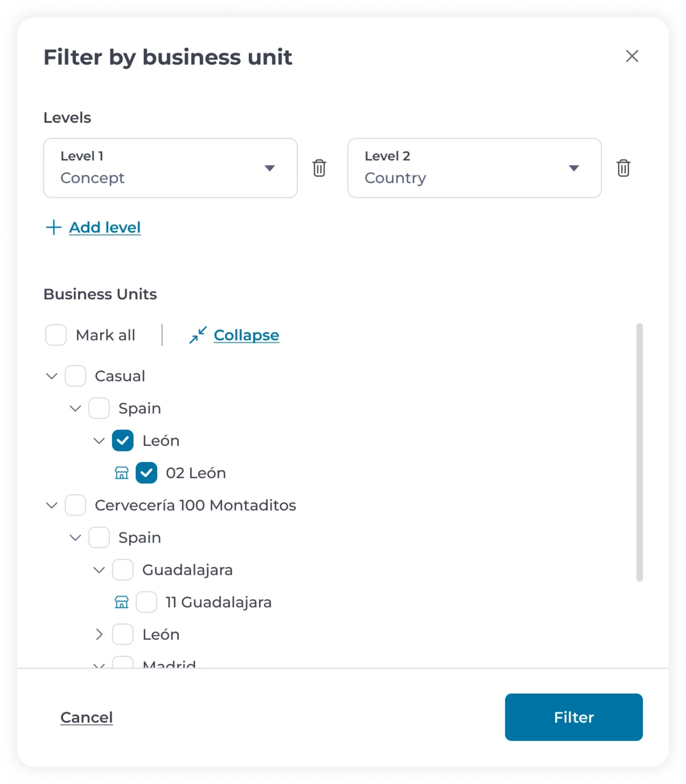Delete Level 1 with trash icon
The image size is (686, 784).
[319, 168]
